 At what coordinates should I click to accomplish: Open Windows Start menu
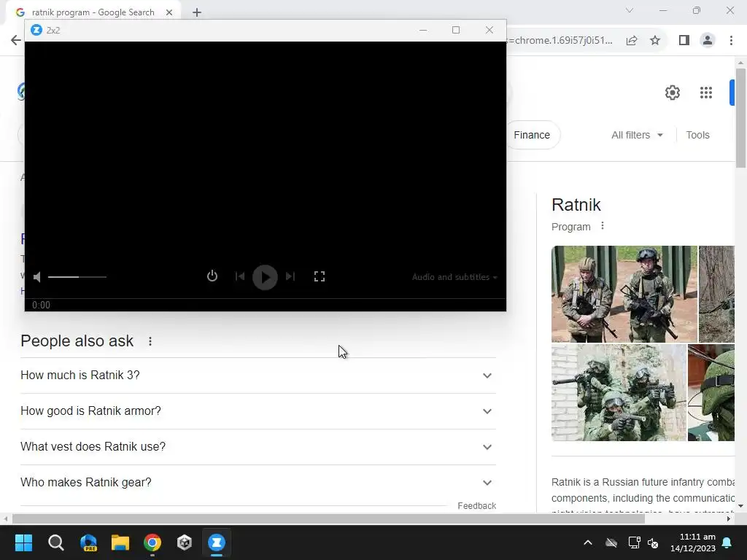coord(23,542)
